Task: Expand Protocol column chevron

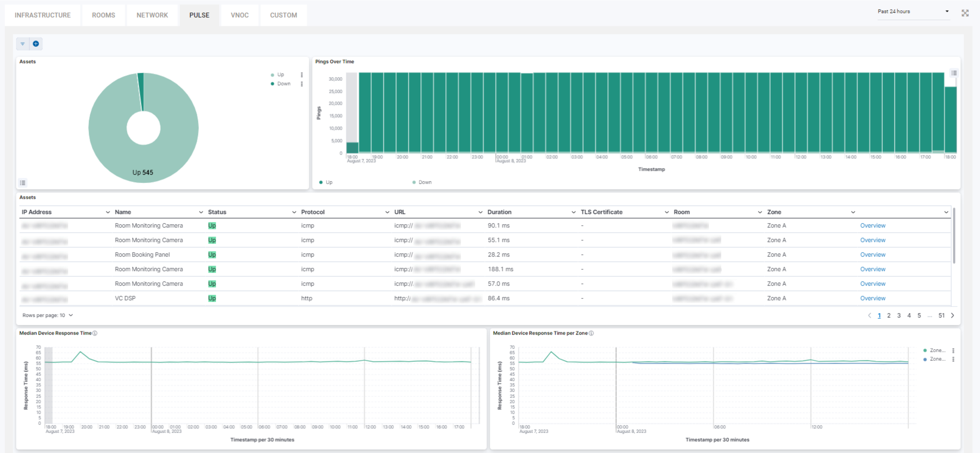Action: pos(387,212)
